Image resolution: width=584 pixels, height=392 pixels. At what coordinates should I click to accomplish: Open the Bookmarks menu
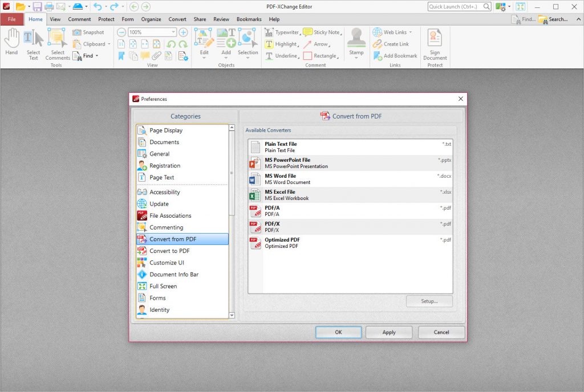[x=249, y=19]
